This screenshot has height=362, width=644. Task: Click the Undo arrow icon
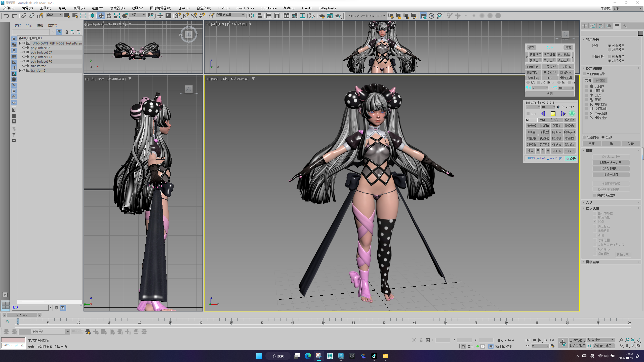coord(6,16)
